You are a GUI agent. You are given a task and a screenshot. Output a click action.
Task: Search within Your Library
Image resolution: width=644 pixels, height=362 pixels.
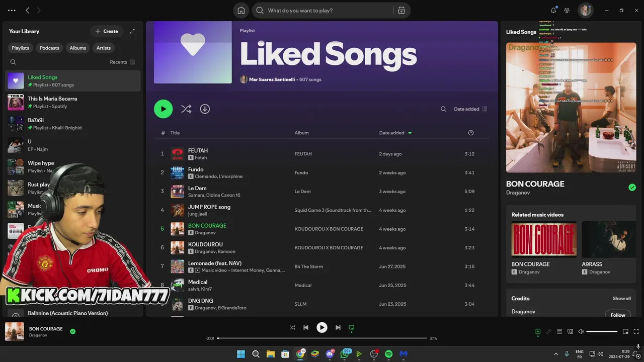coord(13,62)
